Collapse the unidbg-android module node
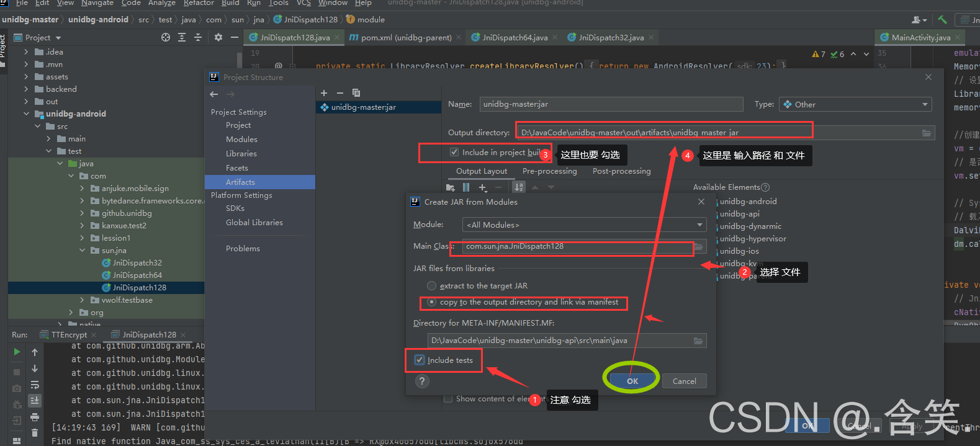980x446 pixels. click(x=26, y=114)
